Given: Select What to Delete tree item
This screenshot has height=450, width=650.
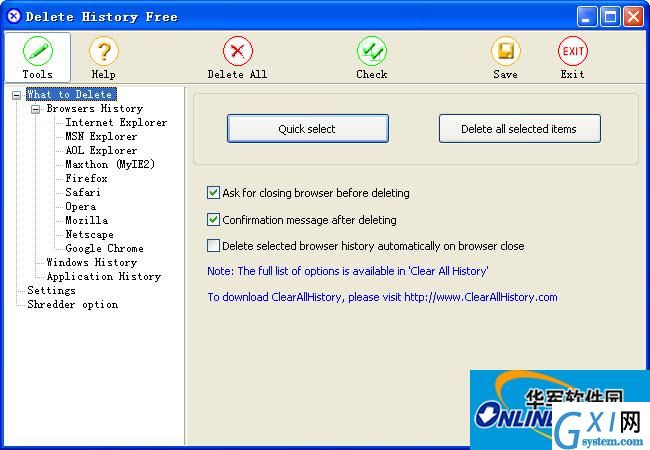Looking at the screenshot, I should point(71,94).
